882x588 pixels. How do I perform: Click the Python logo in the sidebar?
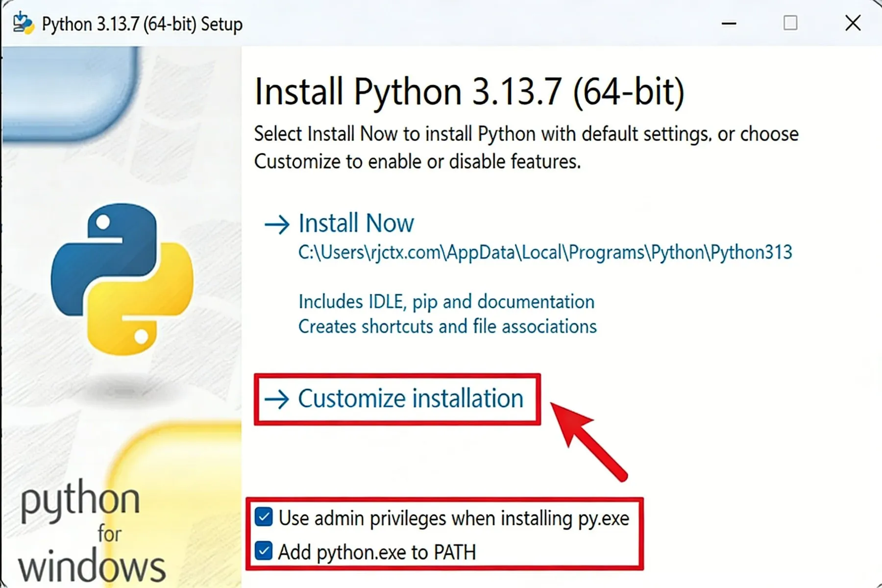(122, 278)
